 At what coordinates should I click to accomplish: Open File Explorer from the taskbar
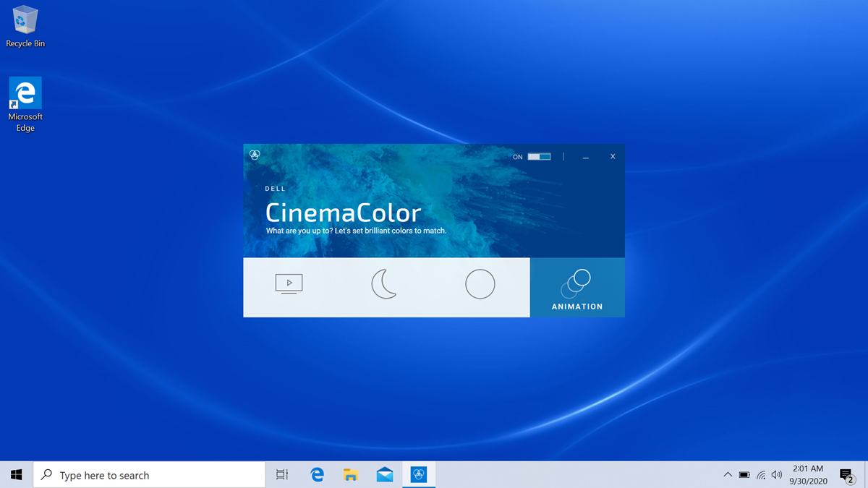coord(351,475)
